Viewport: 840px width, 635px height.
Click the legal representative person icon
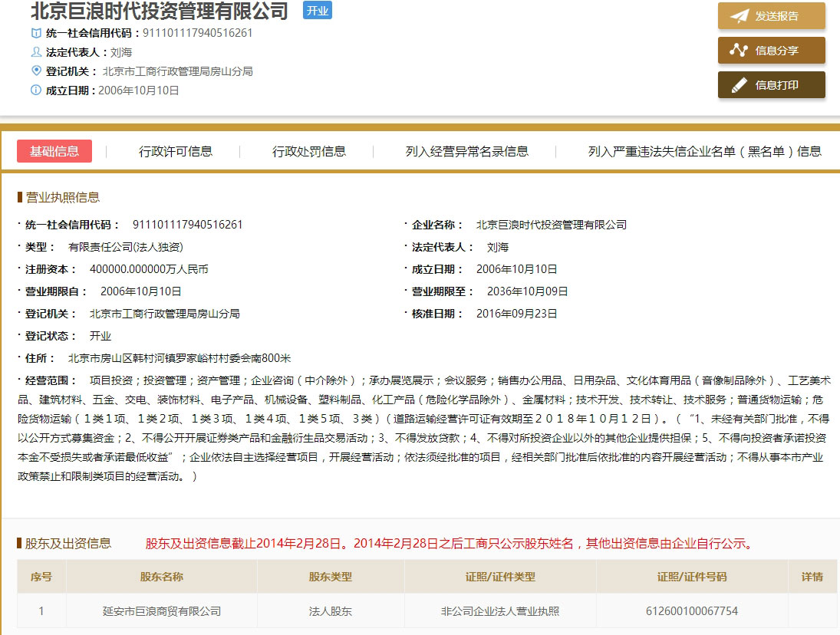coord(36,52)
